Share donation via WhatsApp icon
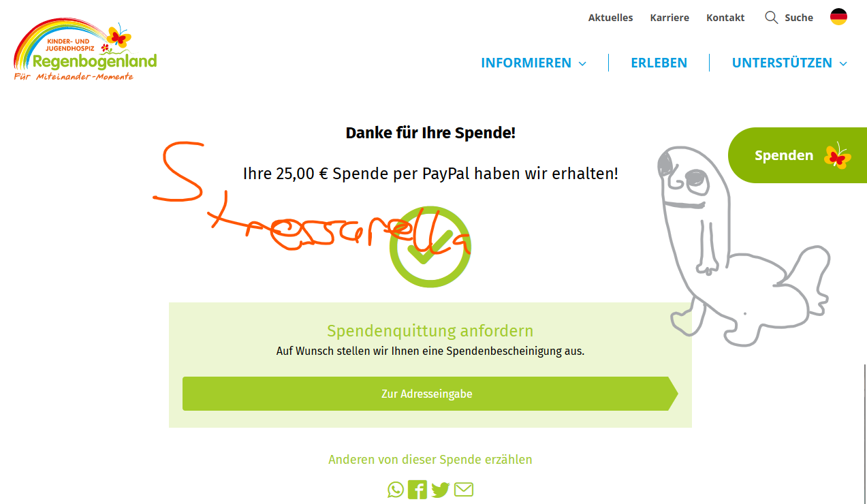This screenshot has height=504, width=867. (396, 490)
